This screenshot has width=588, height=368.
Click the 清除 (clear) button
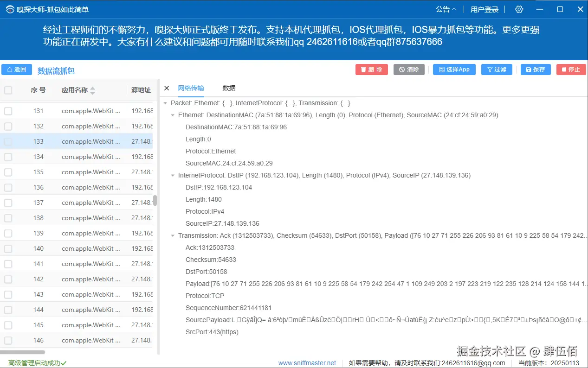tap(409, 69)
